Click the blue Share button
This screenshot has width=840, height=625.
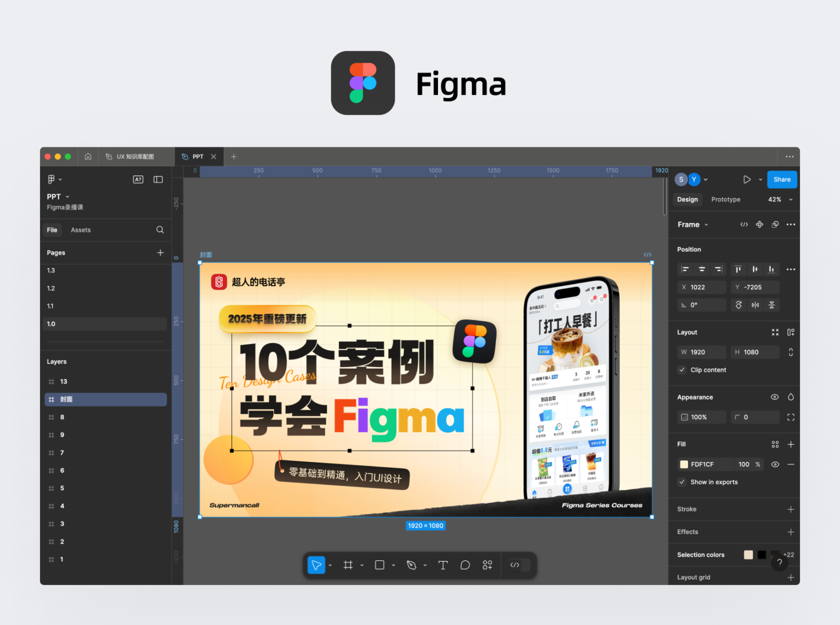click(x=782, y=179)
